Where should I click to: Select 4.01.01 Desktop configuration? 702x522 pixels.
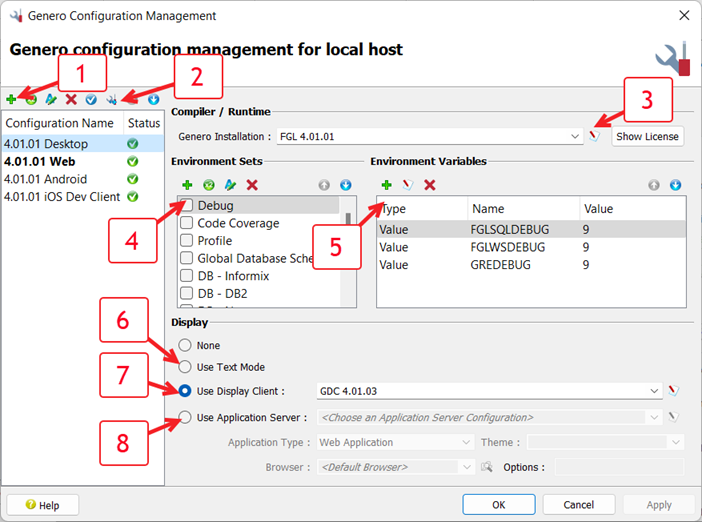click(83, 144)
